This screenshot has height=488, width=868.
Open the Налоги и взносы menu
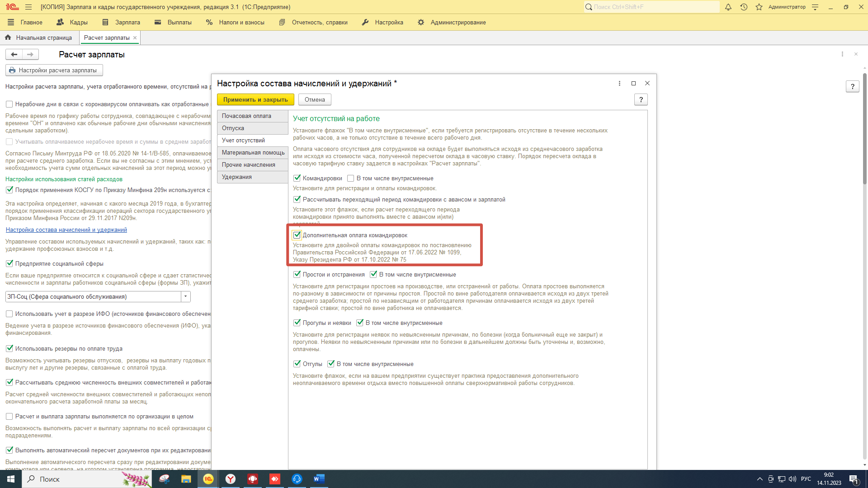coord(235,22)
